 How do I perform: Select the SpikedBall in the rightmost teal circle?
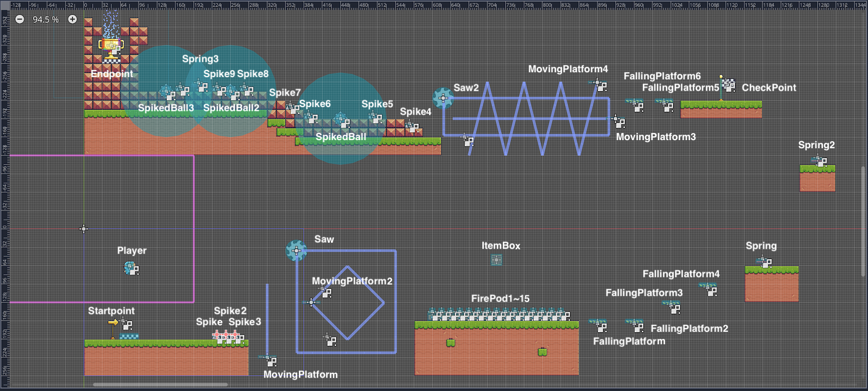[x=341, y=119]
